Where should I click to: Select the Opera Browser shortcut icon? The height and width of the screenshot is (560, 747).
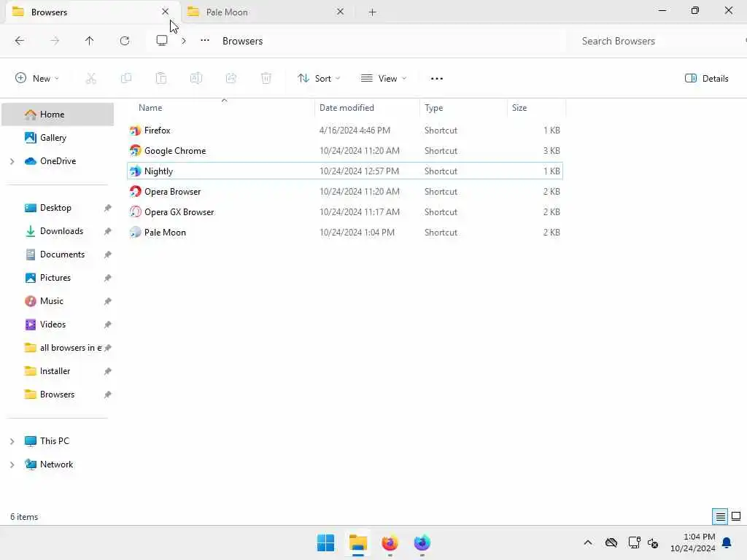click(x=135, y=192)
